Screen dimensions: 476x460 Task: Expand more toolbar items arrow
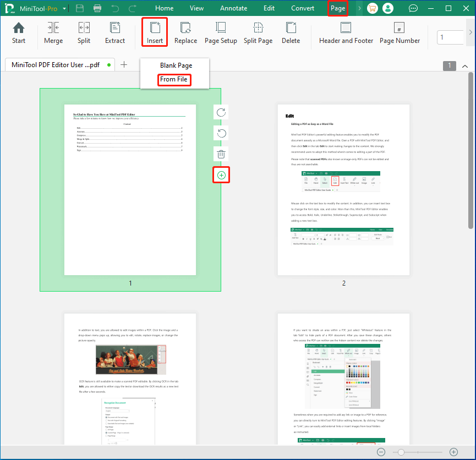(470, 32)
